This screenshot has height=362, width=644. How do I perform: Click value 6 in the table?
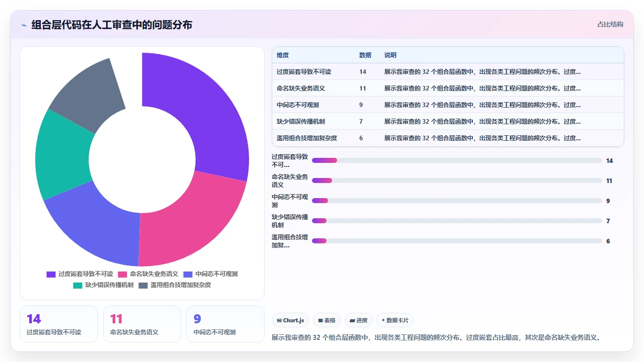coord(361,138)
